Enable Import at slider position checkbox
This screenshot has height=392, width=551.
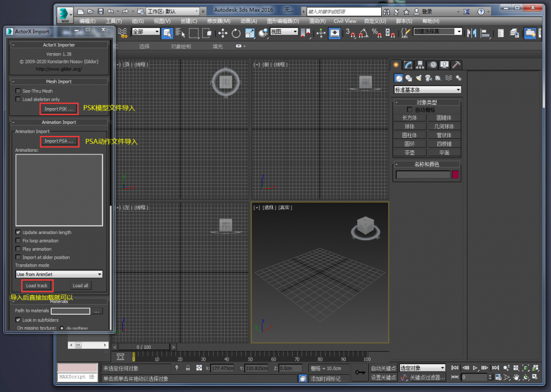pos(18,257)
